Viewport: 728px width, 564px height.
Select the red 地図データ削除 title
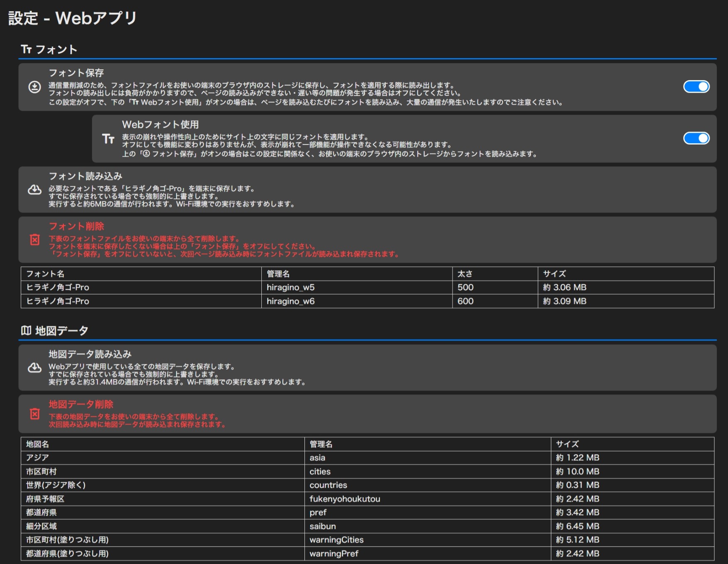(81, 404)
